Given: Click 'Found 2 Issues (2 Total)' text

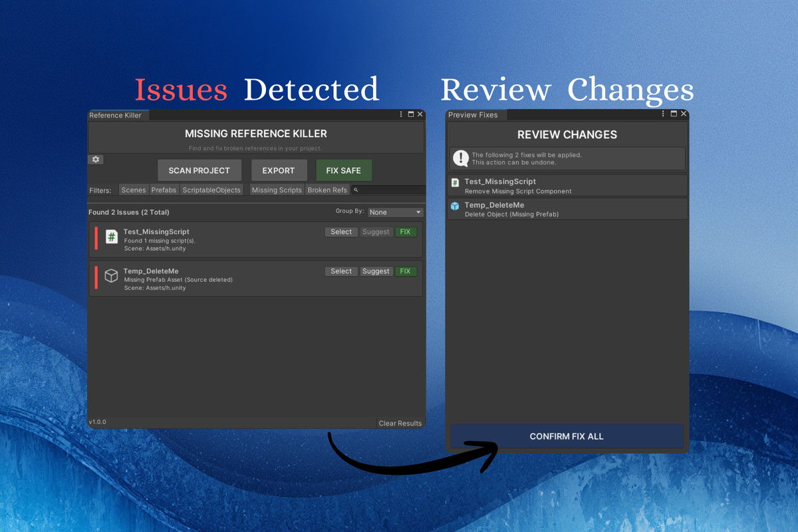Looking at the screenshot, I should coord(129,212).
